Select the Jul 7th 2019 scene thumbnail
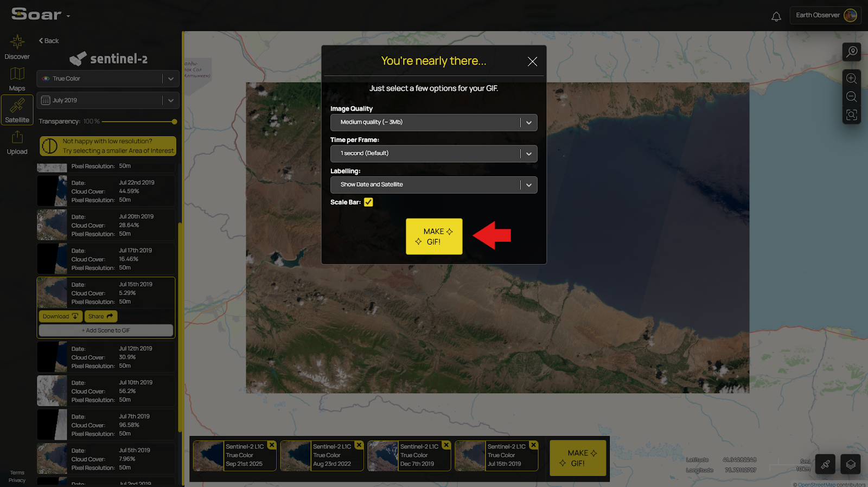The height and width of the screenshot is (487, 868). pyautogui.click(x=52, y=425)
